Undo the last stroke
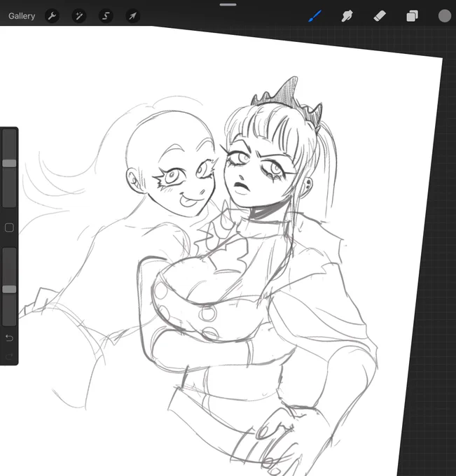 [x=9, y=337]
